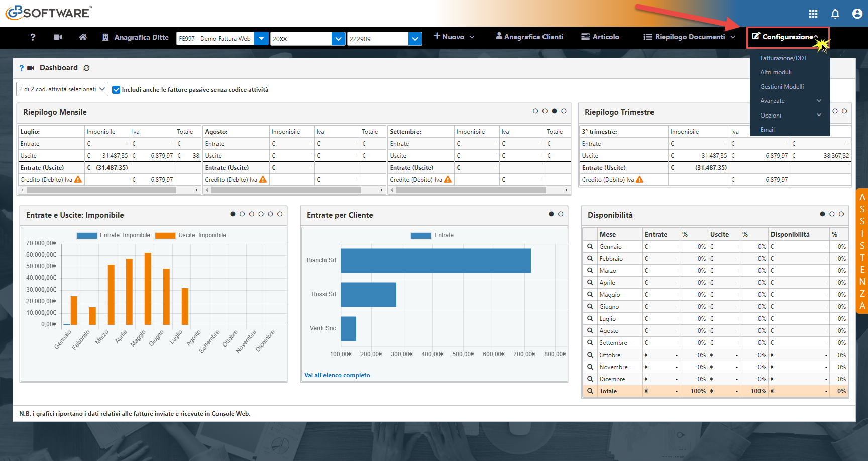
Task: Click the magnifier for Gennaio row
Action: click(x=590, y=246)
